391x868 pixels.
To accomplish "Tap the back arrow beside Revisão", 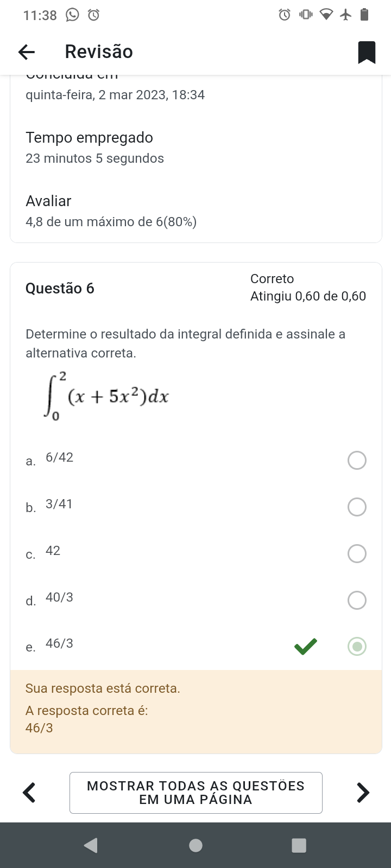I will coord(27,52).
